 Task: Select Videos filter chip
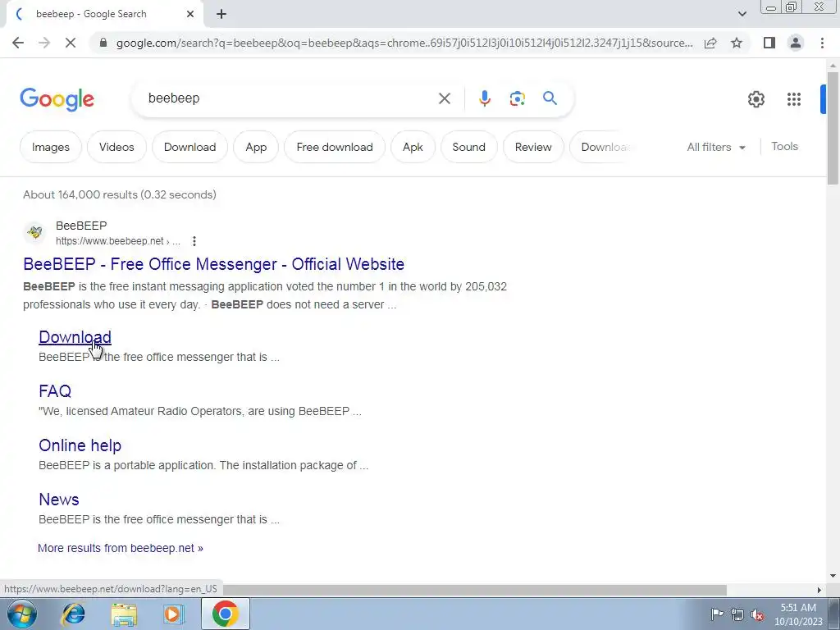click(116, 147)
